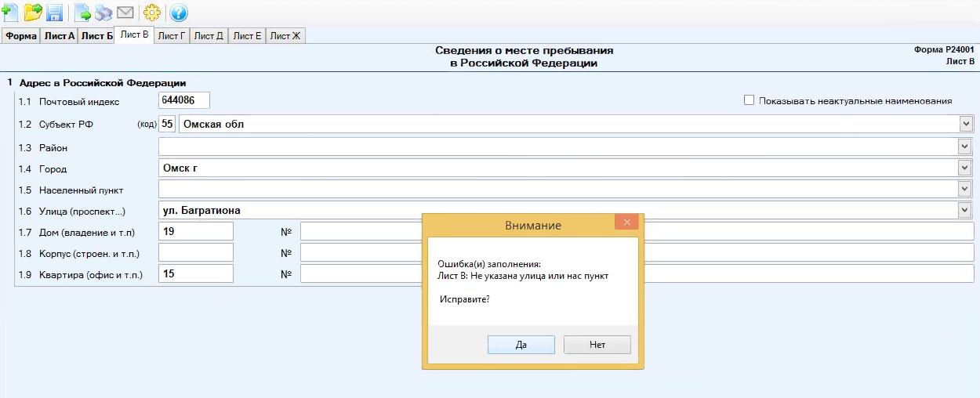Screen dimensions: 980x398
Task: Expand the Субъект РФ dropdown
Action: point(965,124)
